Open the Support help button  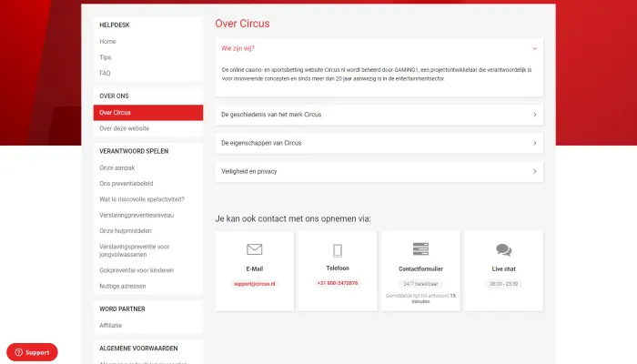point(32,352)
